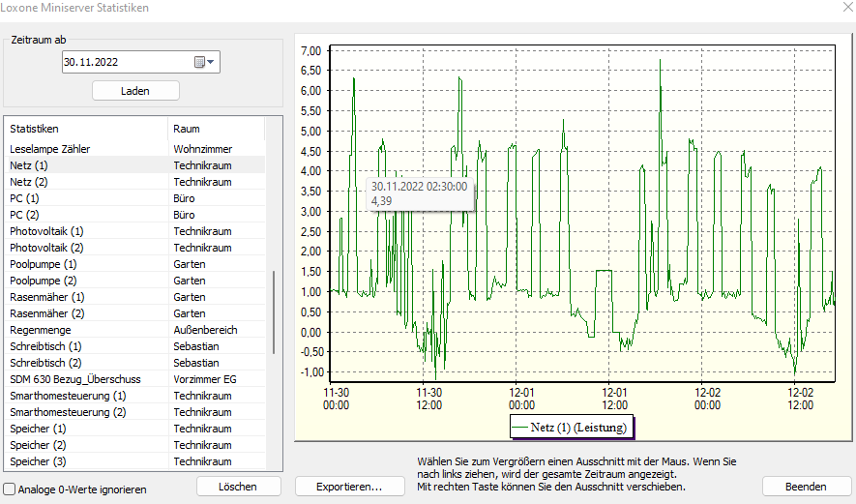This screenshot has height=504, width=856.
Task: Sort by the Statistiken column header
Action: 85,129
